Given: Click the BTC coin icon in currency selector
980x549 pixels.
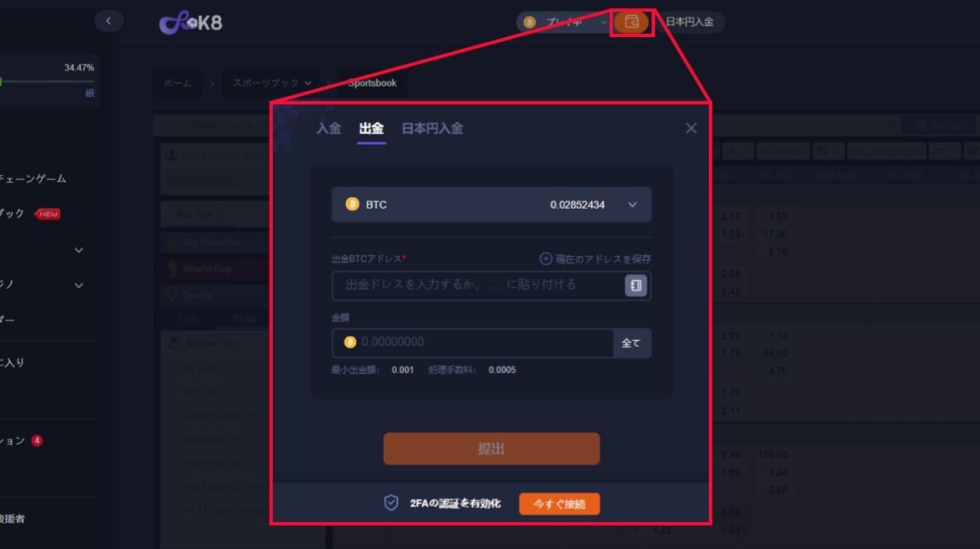Looking at the screenshot, I should [x=353, y=205].
